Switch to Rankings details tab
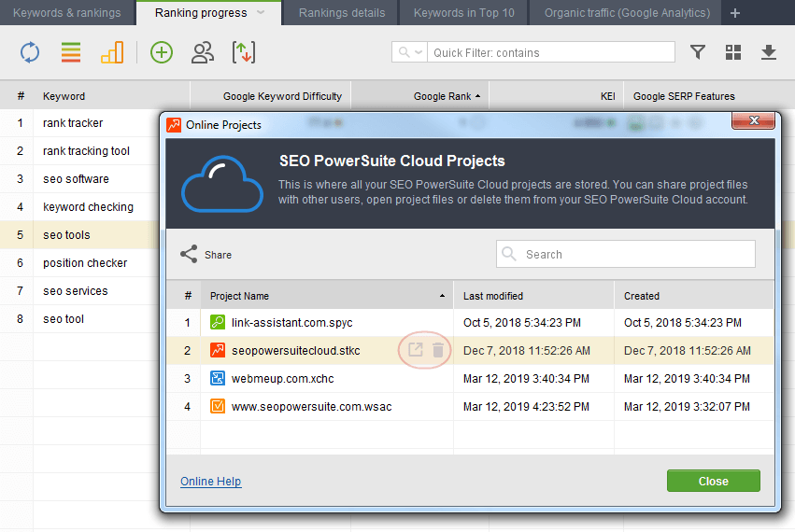The image size is (795, 532). tap(342, 13)
